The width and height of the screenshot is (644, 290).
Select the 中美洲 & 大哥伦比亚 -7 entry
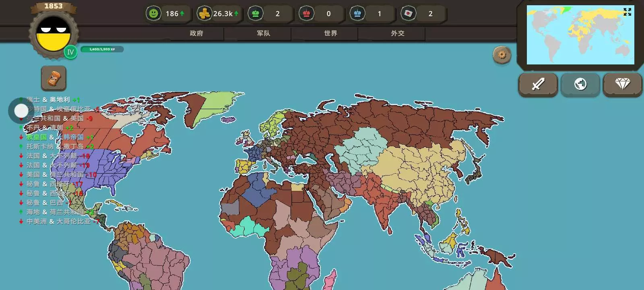click(x=60, y=222)
